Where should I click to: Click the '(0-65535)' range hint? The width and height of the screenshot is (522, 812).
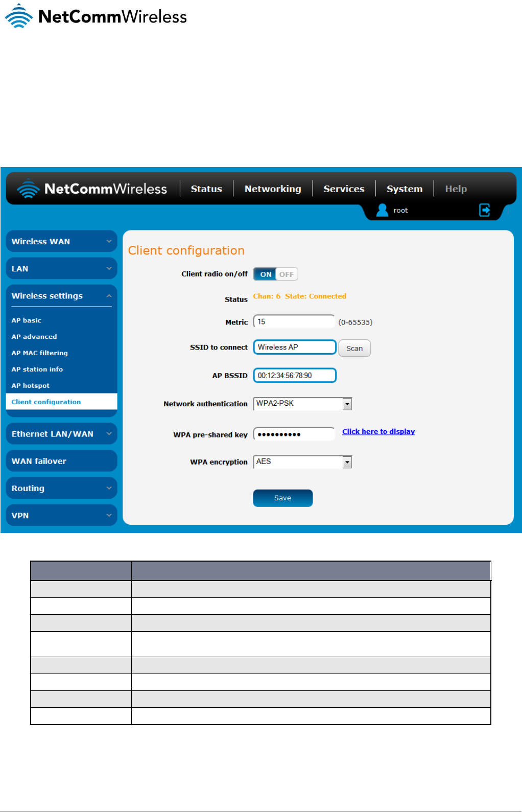(355, 322)
